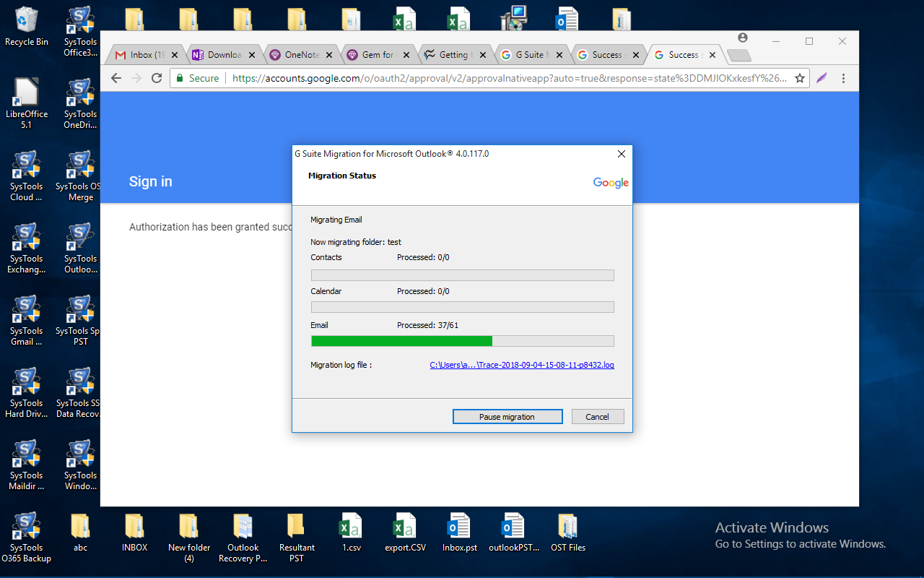Switch to the OneNote tab
This screenshot has width=924, height=578.
point(301,55)
